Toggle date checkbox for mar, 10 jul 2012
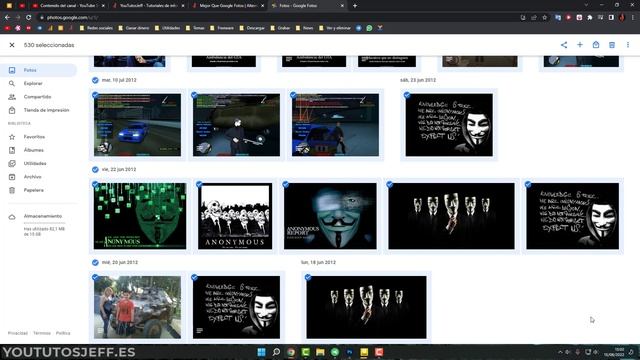The width and height of the screenshot is (640, 360). (x=95, y=80)
